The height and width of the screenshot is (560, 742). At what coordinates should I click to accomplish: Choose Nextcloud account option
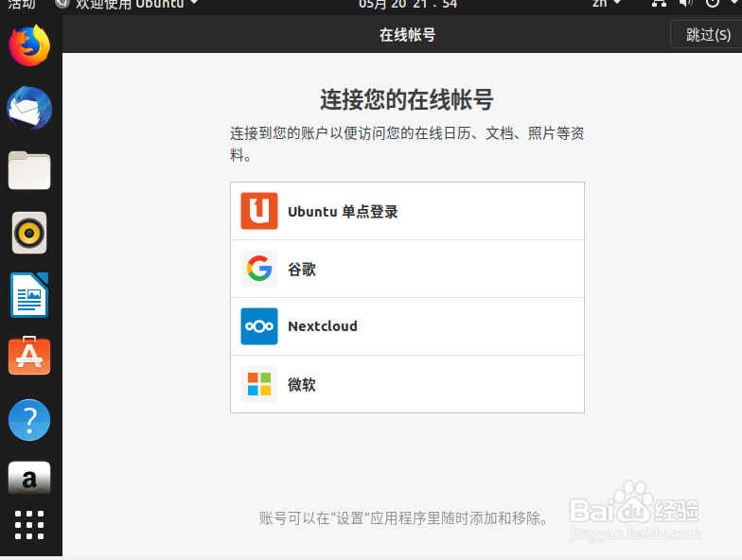click(407, 326)
